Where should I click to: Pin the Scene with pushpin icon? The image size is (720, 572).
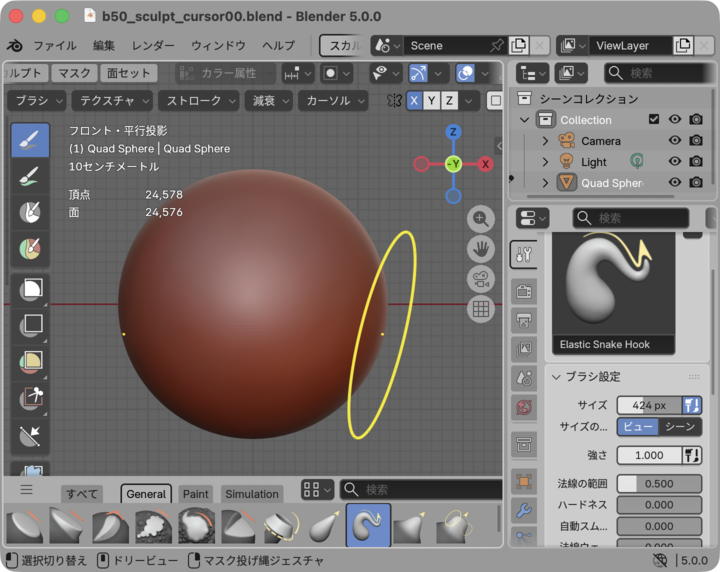496,45
